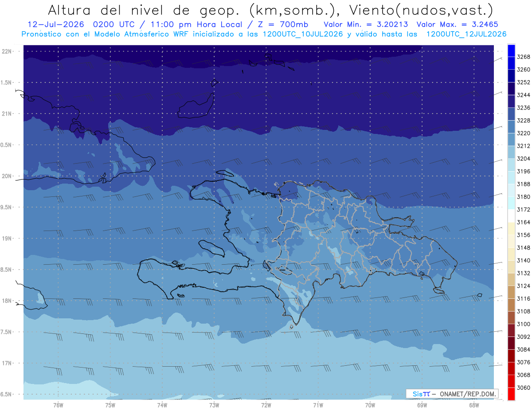
Task: Click the "18N" latitude label
Action: click(6, 301)
